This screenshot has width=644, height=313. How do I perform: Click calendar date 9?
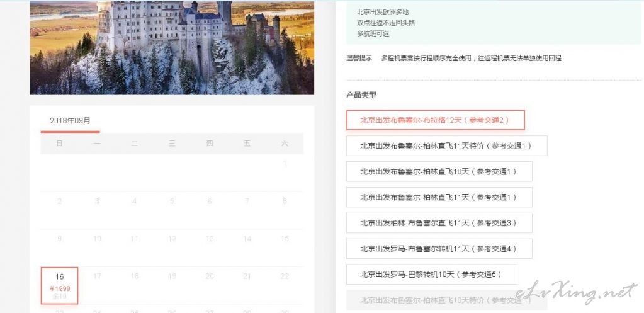coord(60,239)
